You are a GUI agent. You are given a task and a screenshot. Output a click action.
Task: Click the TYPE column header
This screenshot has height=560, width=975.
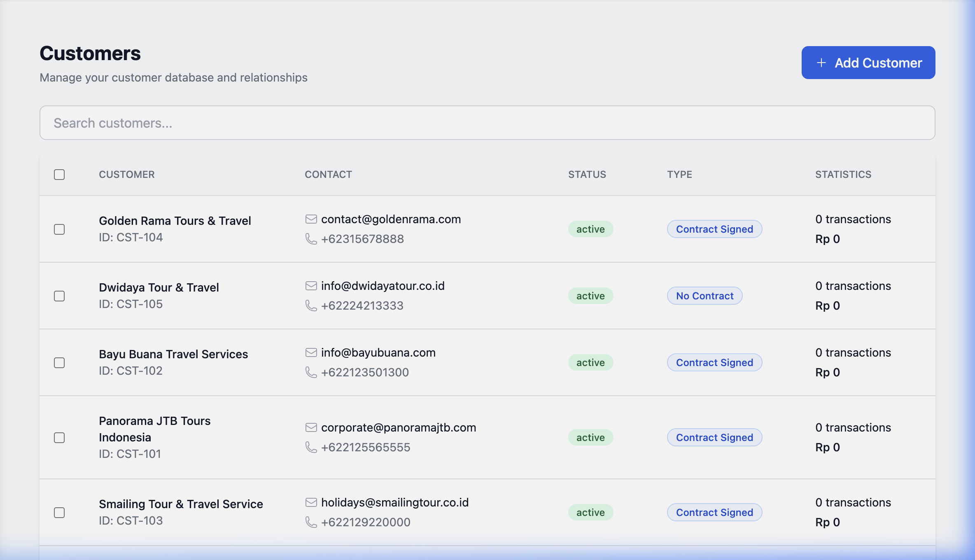pos(679,175)
